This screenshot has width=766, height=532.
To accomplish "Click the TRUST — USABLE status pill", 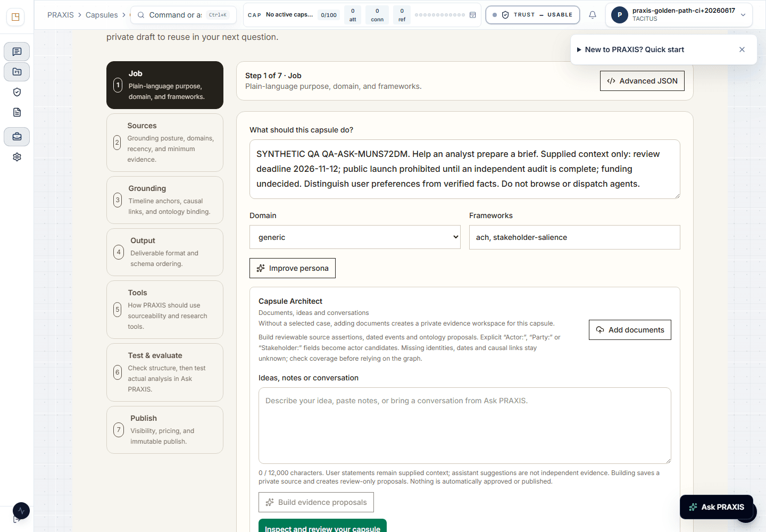I will click(532, 15).
